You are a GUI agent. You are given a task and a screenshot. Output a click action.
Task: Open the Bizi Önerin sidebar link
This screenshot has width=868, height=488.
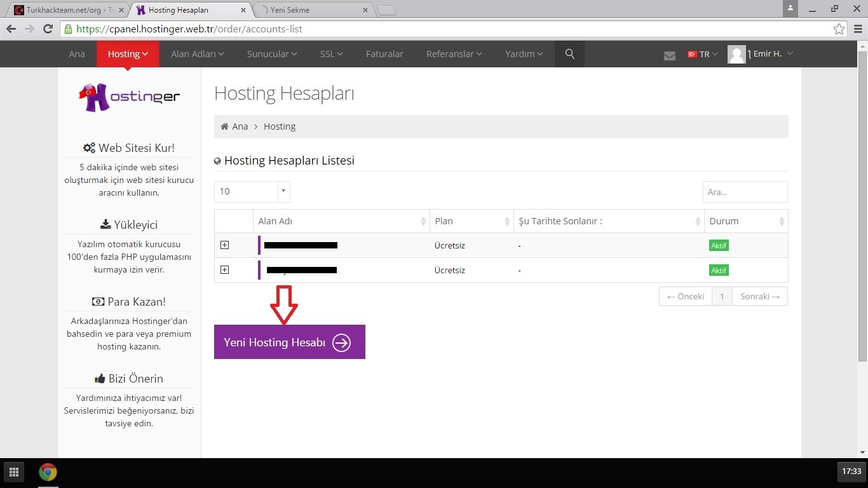(x=129, y=379)
